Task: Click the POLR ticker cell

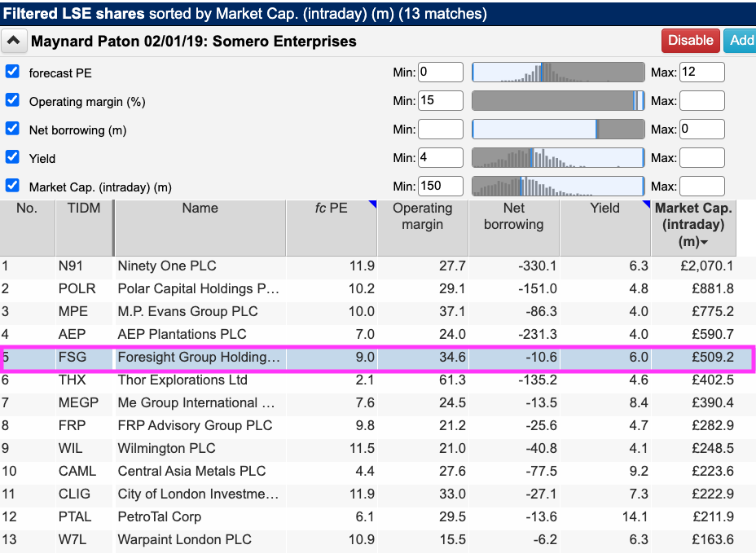Action: point(77,288)
